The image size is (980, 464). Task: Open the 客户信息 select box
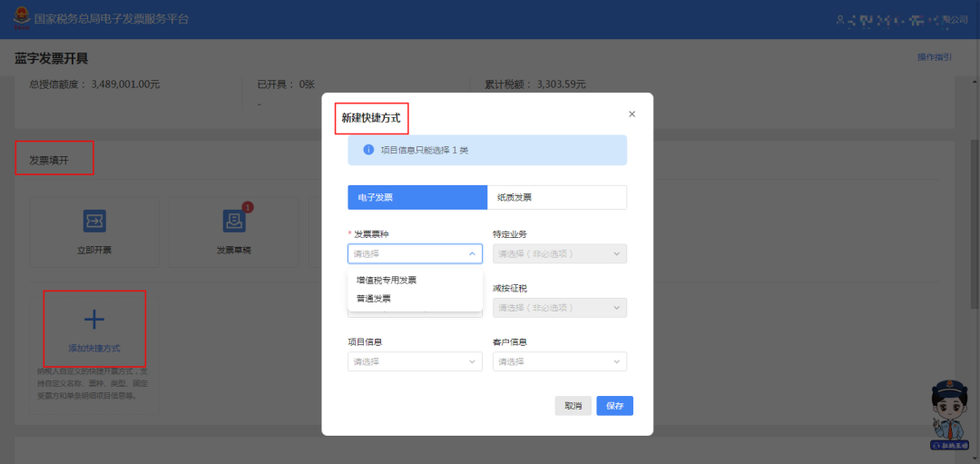point(559,361)
